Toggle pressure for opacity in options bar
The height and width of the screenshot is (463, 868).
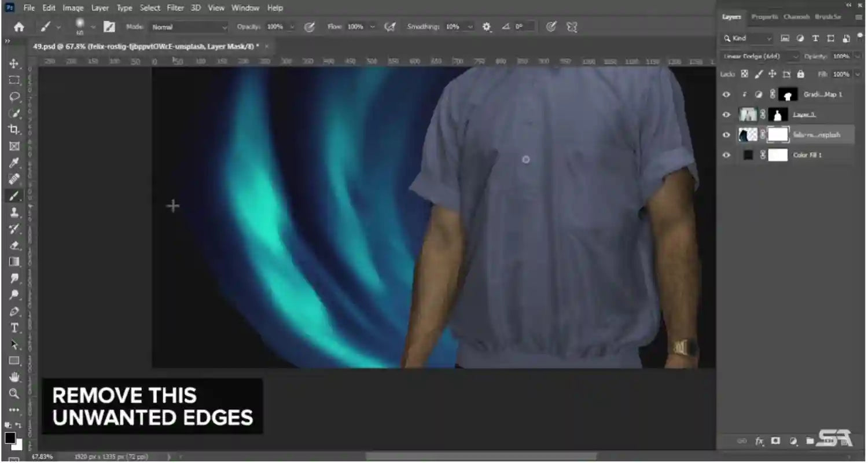tap(310, 27)
